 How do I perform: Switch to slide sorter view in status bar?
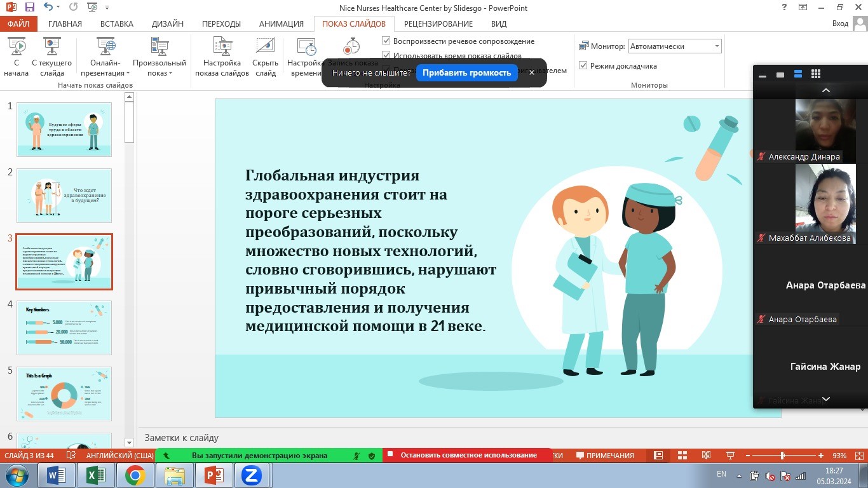tap(682, 456)
